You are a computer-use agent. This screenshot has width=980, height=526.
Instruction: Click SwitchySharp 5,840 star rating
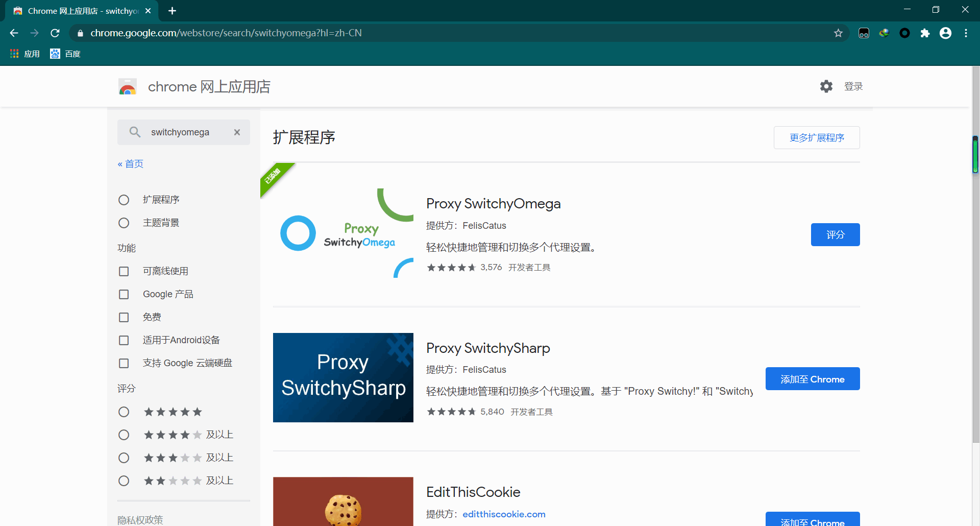[465, 412]
